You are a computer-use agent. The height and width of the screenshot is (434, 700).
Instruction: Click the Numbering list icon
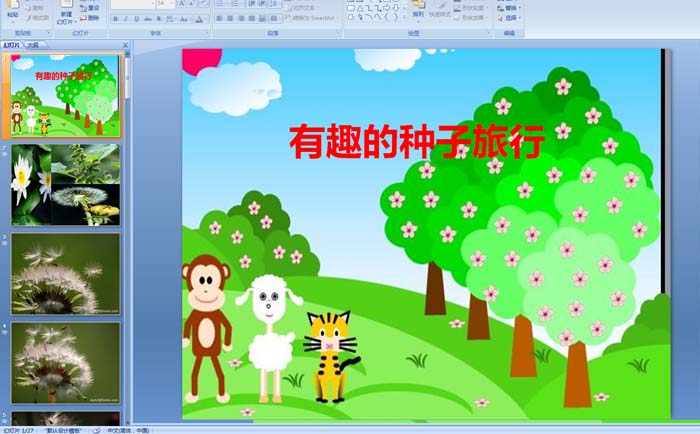(237, 4)
